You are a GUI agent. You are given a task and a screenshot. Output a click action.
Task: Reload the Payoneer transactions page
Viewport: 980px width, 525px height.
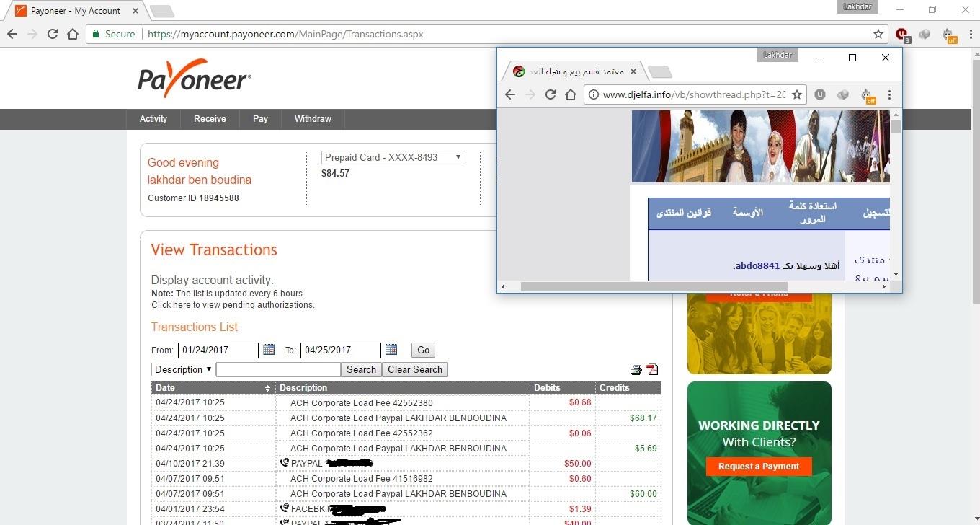pos(52,34)
